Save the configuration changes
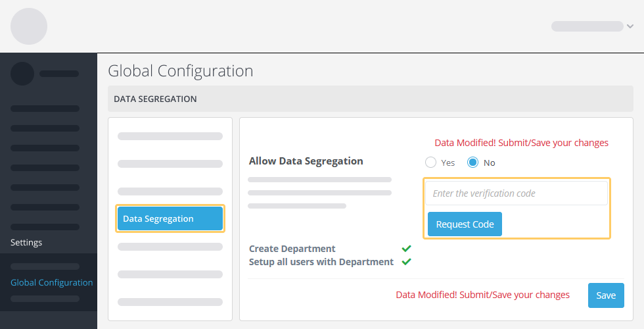 pos(606,295)
